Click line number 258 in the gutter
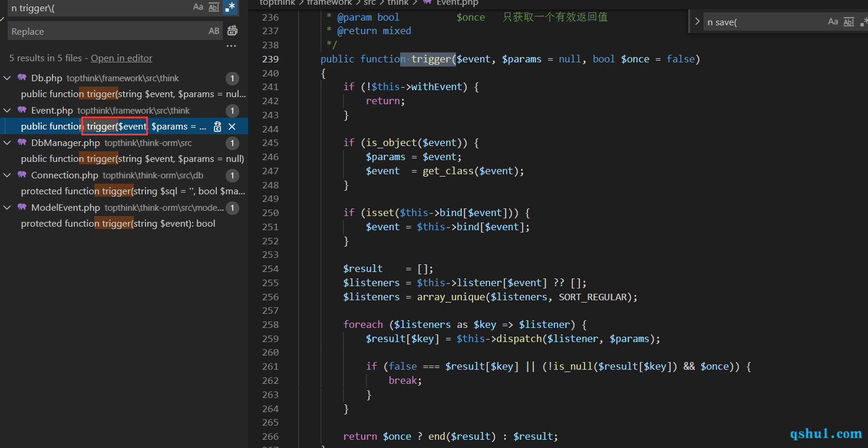 [x=270, y=324]
